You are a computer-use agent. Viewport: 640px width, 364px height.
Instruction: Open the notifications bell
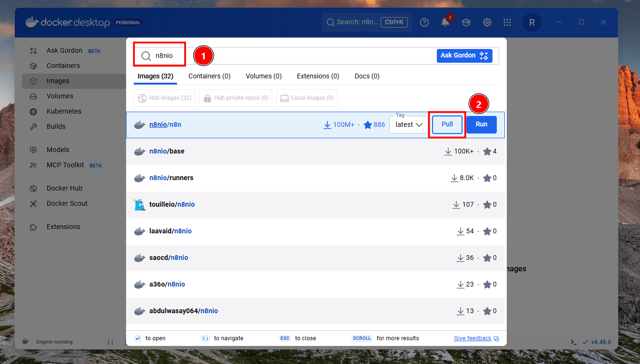445,22
